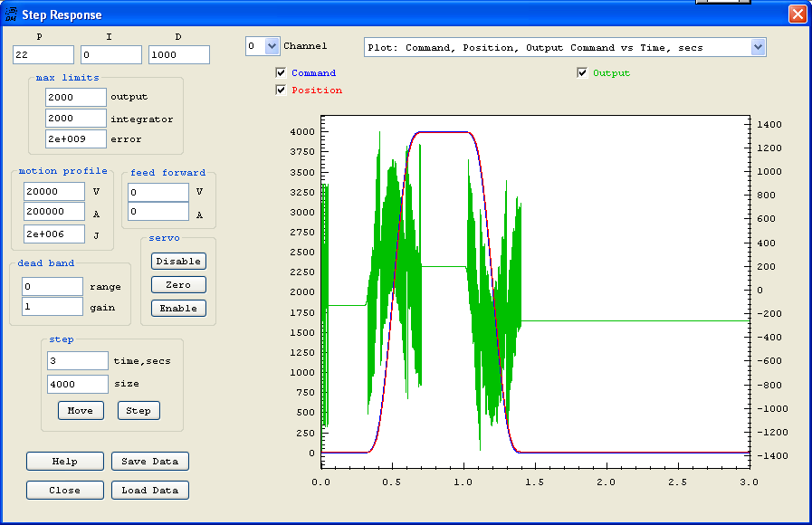This screenshot has height=525, width=812.
Task: Close the Step Response window
Action: coord(797,14)
